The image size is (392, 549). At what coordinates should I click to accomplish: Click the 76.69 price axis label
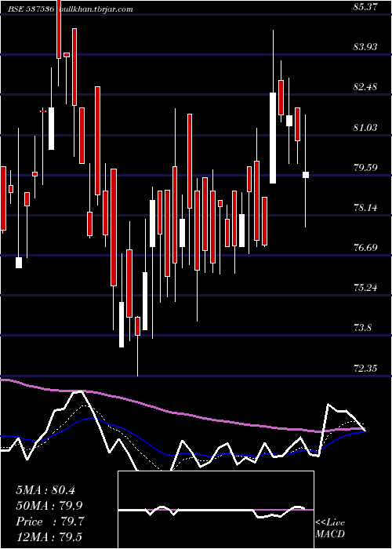tap(365, 248)
